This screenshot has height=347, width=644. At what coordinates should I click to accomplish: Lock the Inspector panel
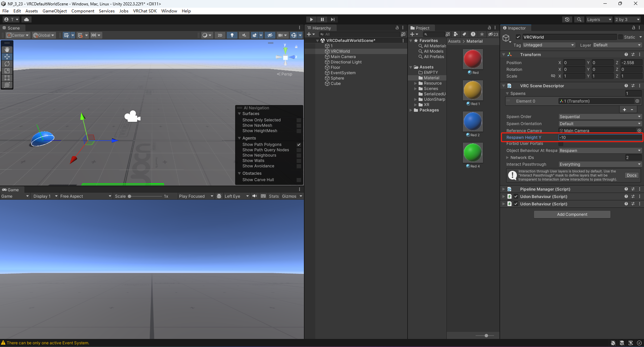pos(634,28)
